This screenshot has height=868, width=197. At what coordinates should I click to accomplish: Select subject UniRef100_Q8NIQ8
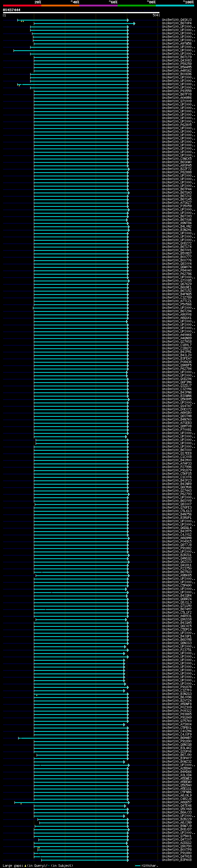[177, 745]
